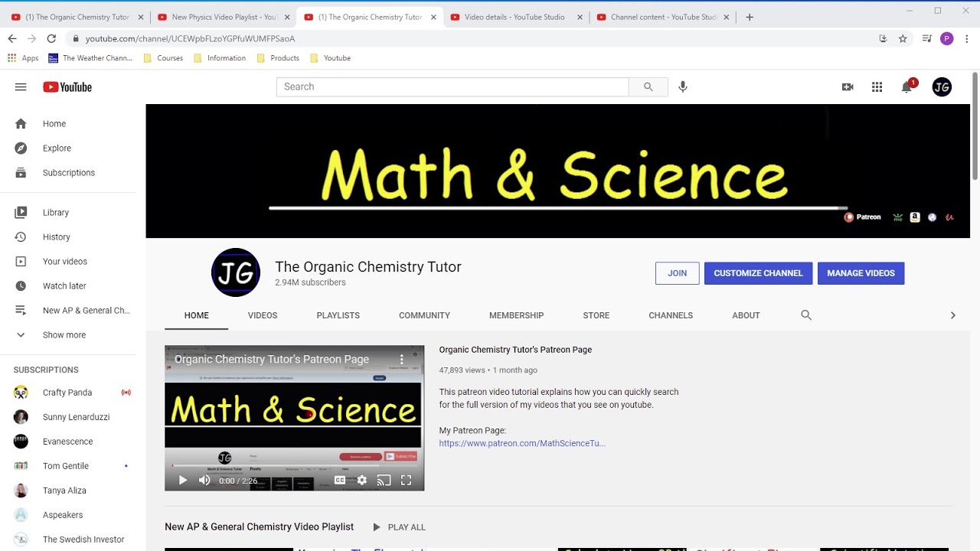980x551 pixels.
Task: Click CUSTOMIZE CHANNEL button
Action: 758,273
